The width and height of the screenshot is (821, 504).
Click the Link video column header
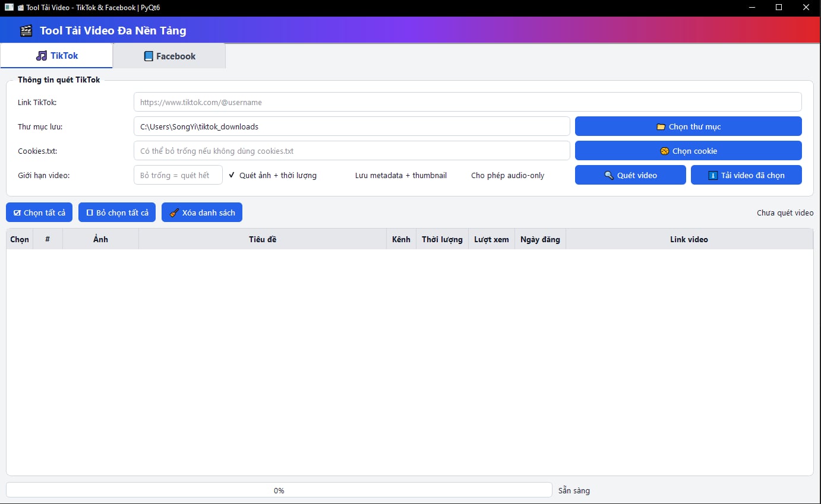coord(689,239)
